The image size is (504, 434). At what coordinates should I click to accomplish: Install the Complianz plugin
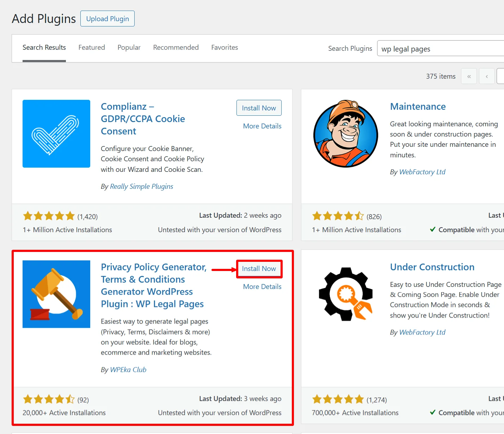259,108
